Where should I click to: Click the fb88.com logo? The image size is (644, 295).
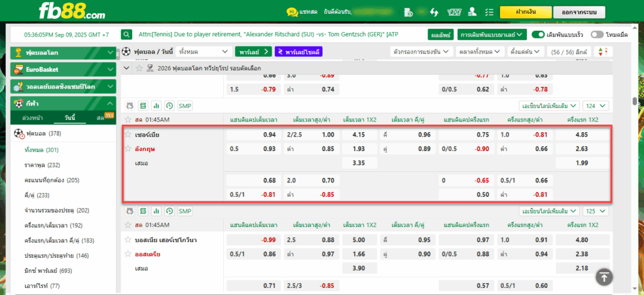[x=72, y=11]
